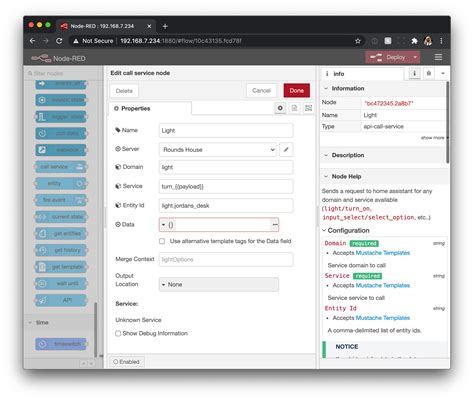This screenshot has height=400, width=474.
Task: Focus the filter nodes search box
Action: [x=64, y=73]
